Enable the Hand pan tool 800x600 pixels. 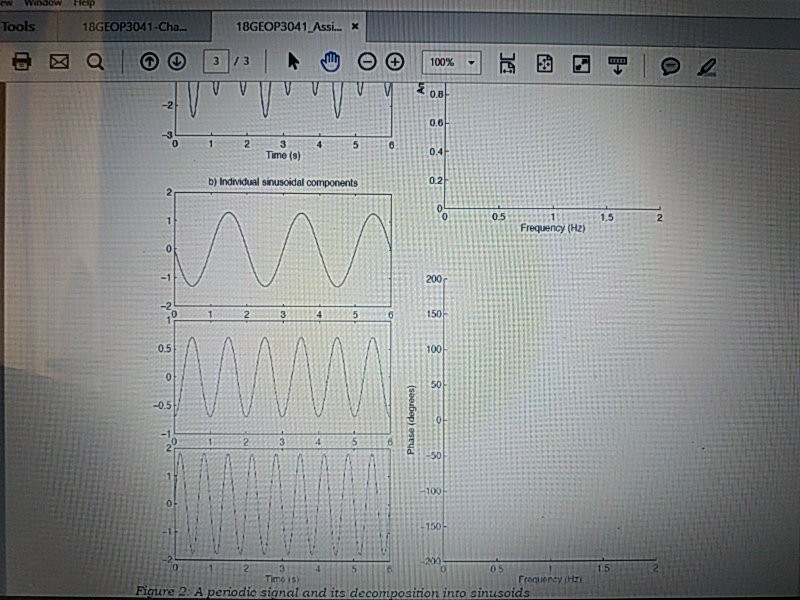point(329,60)
